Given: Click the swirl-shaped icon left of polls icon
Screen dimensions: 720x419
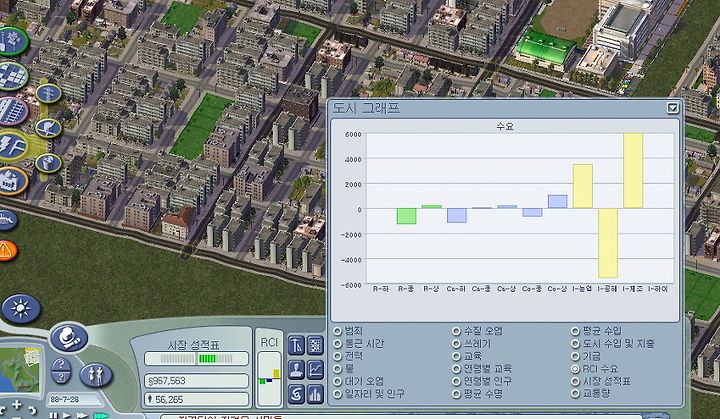Looking at the screenshot, I should coord(296,394).
